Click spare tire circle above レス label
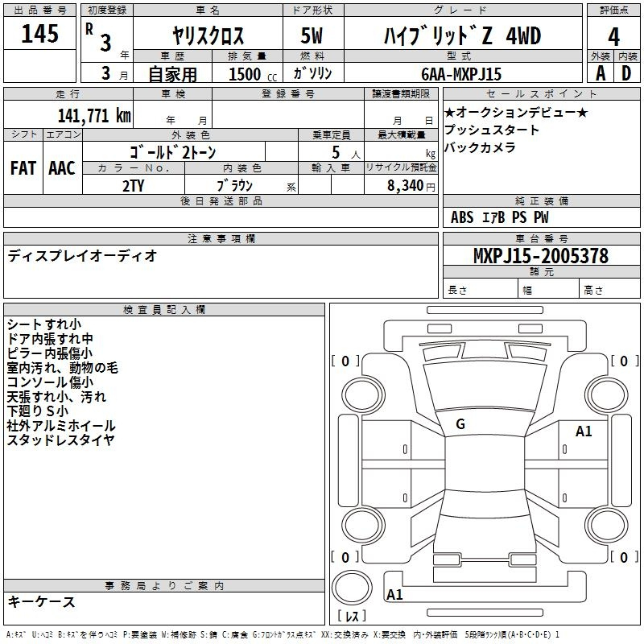 pos(352,588)
